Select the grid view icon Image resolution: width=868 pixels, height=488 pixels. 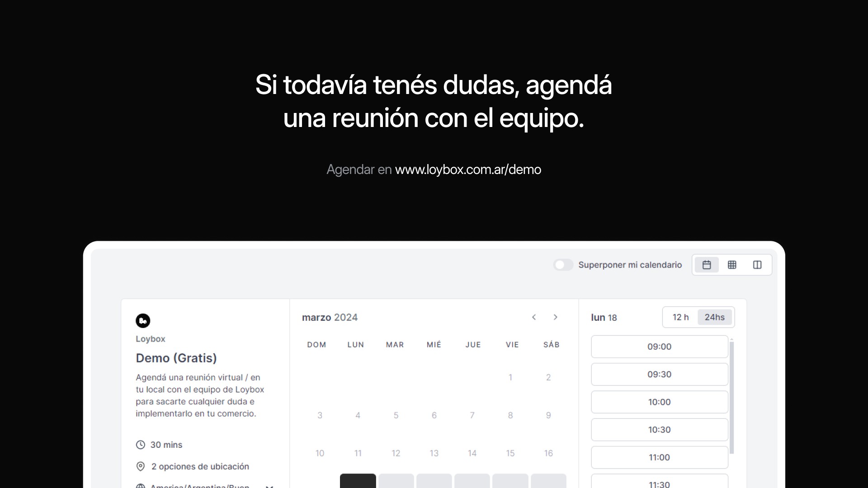coord(731,264)
